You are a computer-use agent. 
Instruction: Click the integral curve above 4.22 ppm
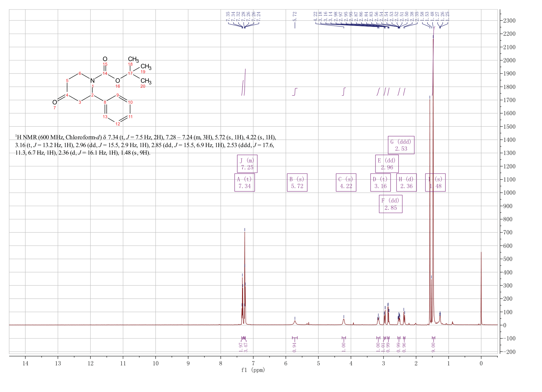(x=344, y=92)
